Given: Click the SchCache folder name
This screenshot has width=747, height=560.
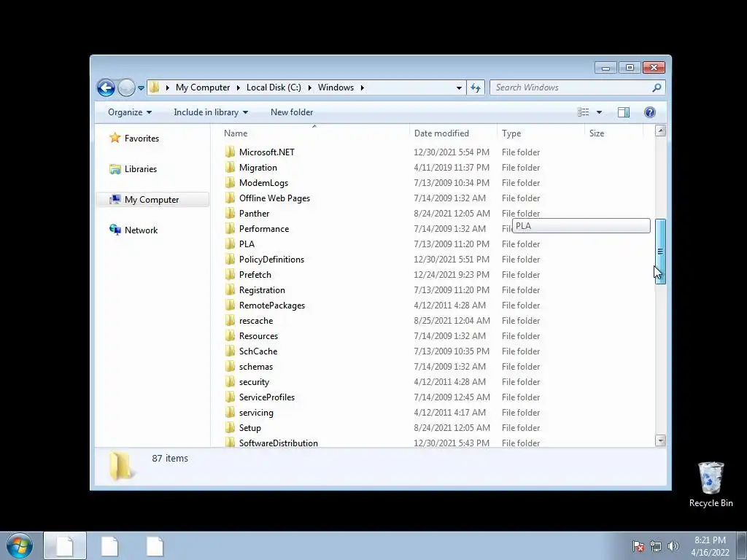Looking at the screenshot, I should point(258,351).
